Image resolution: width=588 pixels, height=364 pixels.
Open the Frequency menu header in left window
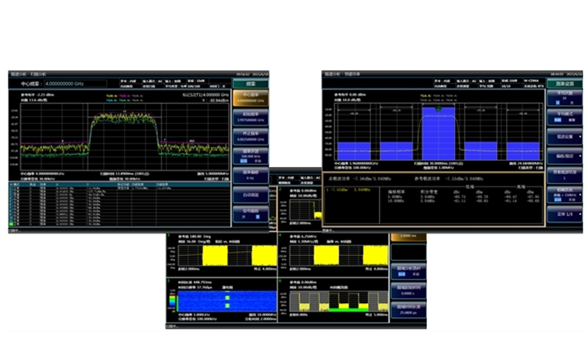(x=250, y=83)
